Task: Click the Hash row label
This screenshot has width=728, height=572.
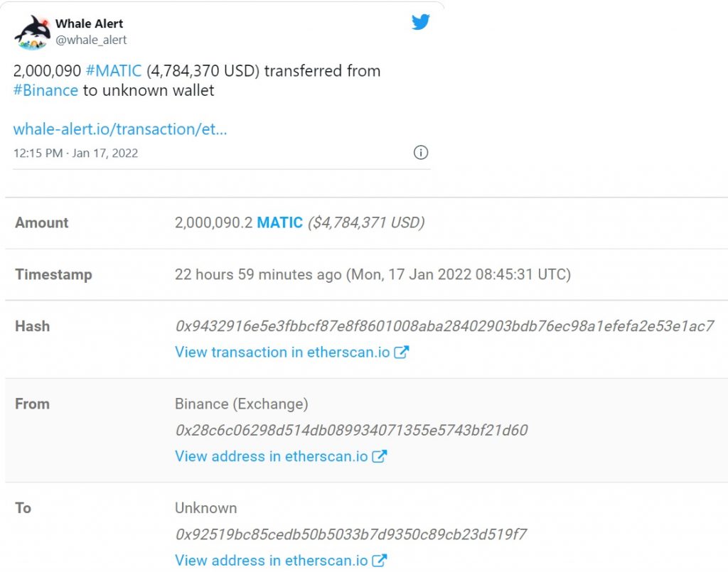Action: [x=33, y=326]
